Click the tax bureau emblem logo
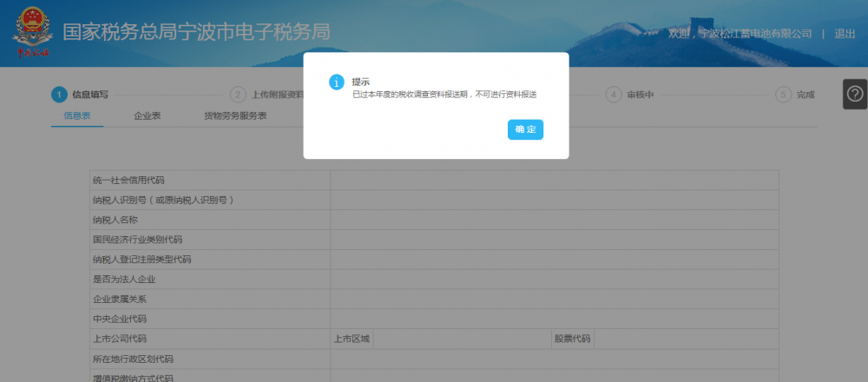 click(x=32, y=34)
